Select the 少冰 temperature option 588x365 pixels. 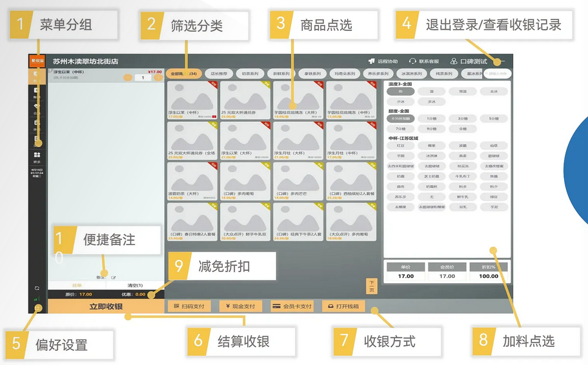400,101
